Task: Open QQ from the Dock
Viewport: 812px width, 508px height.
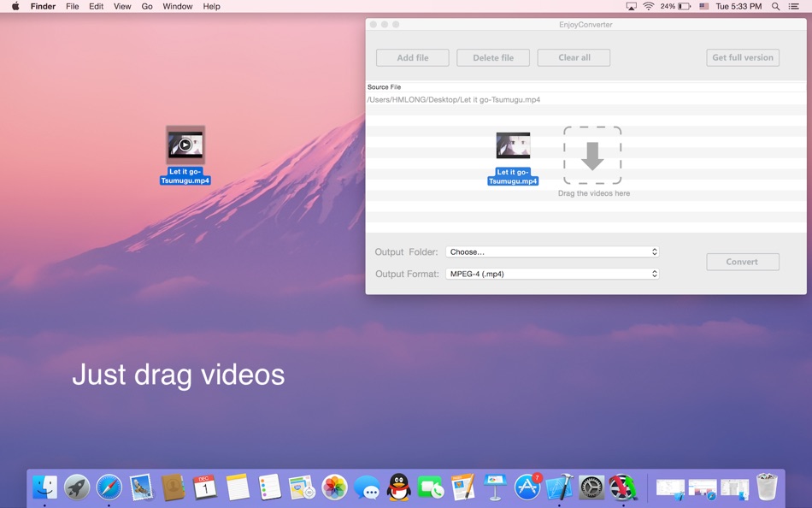Action: [398, 487]
